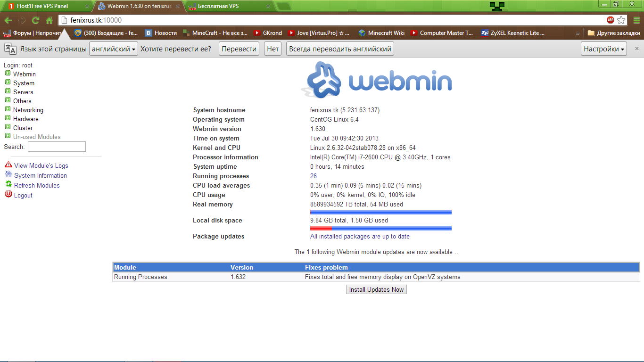Open the running processes count 26 link

(x=314, y=176)
